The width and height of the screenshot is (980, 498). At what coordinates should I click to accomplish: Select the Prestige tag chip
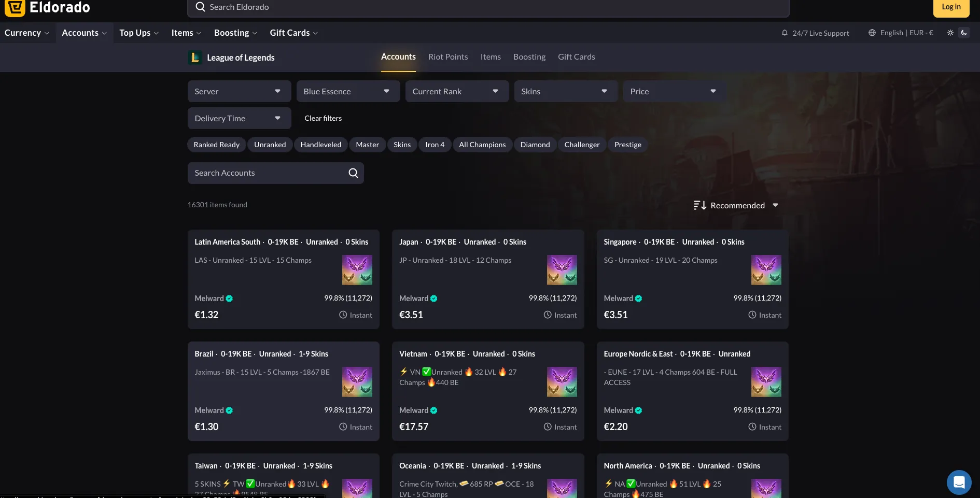tap(628, 145)
